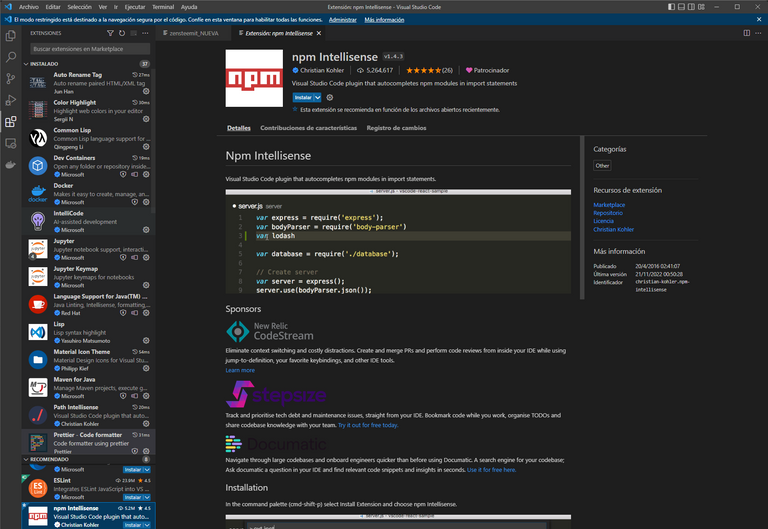Open install dropdown for ESLint
The width and height of the screenshot is (768, 529).
146,497
